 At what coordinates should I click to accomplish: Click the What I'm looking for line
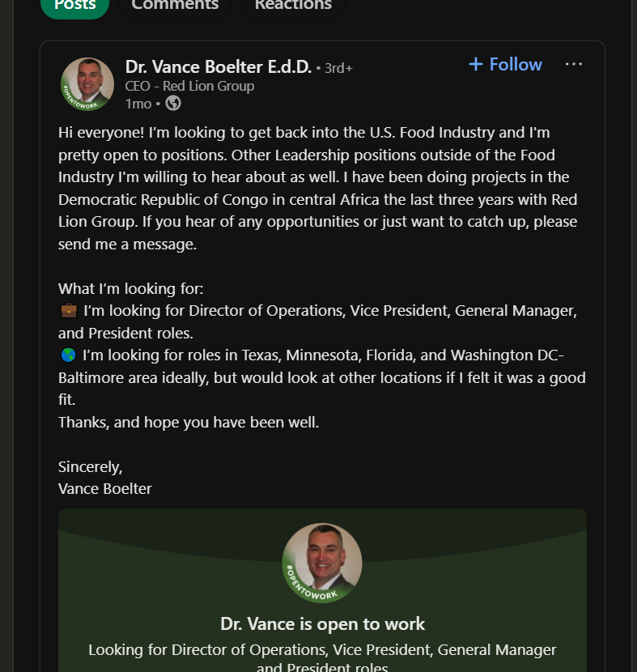point(130,288)
